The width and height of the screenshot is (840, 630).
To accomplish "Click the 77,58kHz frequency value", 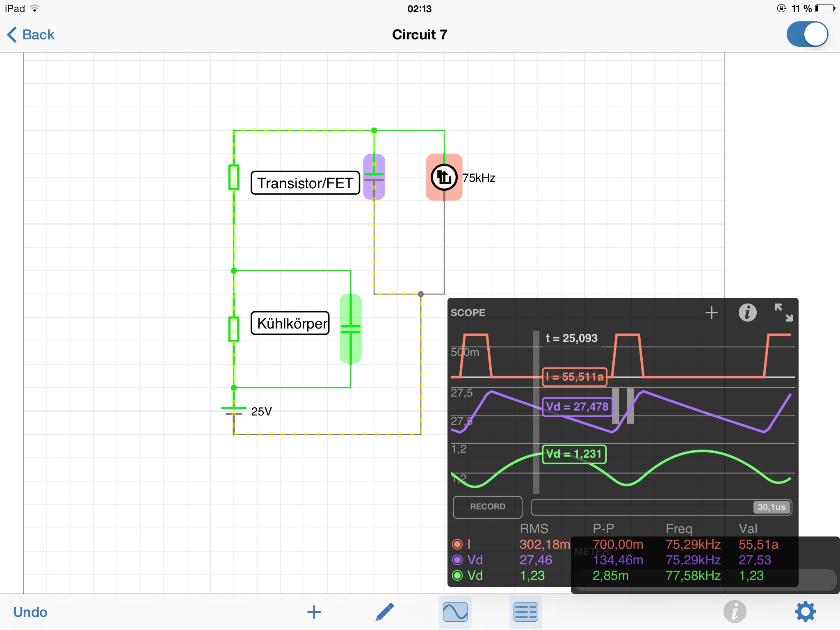I will tap(693, 575).
